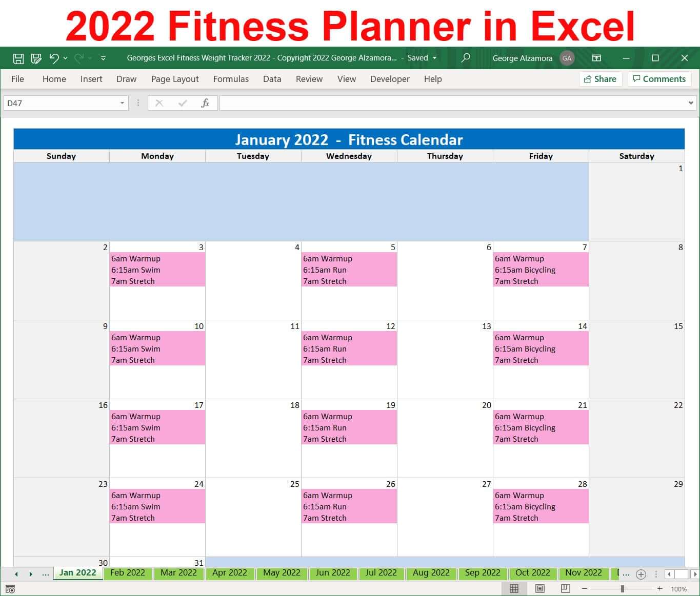Click inside the formula bar input

click(x=451, y=103)
